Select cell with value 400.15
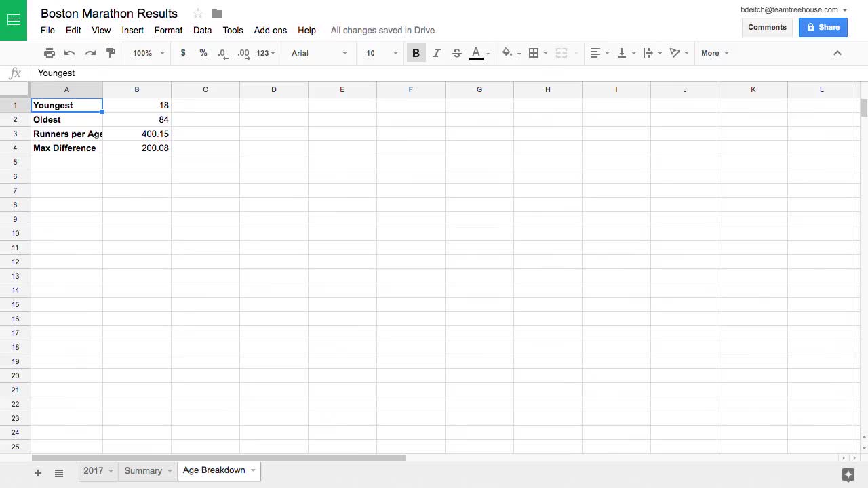 point(137,134)
